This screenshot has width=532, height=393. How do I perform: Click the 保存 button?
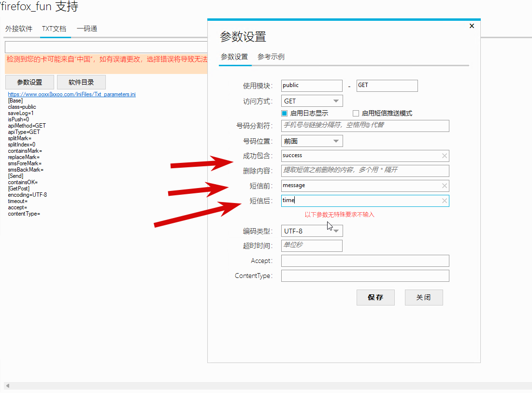(x=375, y=297)
